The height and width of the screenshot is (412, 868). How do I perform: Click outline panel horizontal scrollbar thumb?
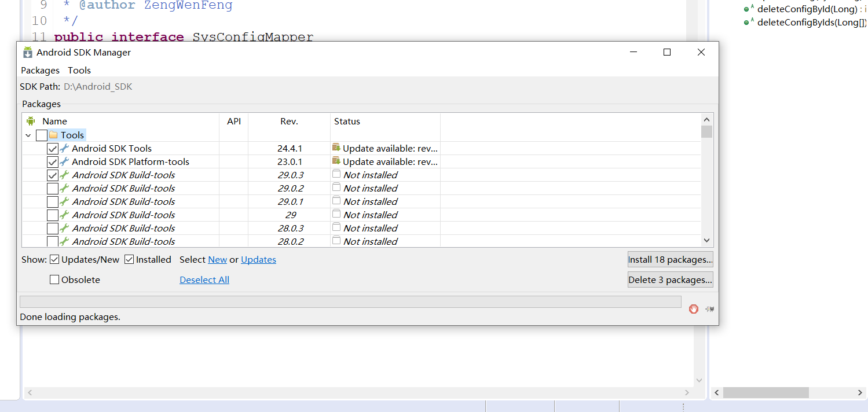[x=766, y=392]
